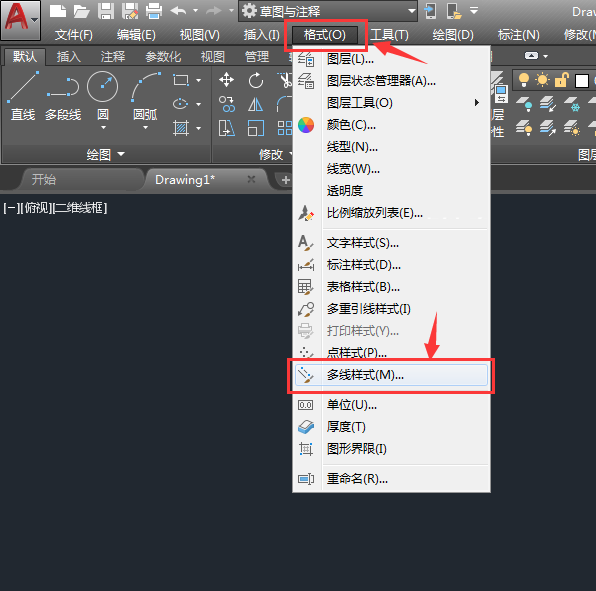
Task: Activate the Move tool
Action: click(227, 80)
